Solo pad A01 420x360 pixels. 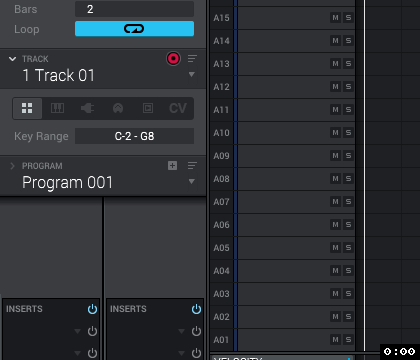click(x=348, y=340)
